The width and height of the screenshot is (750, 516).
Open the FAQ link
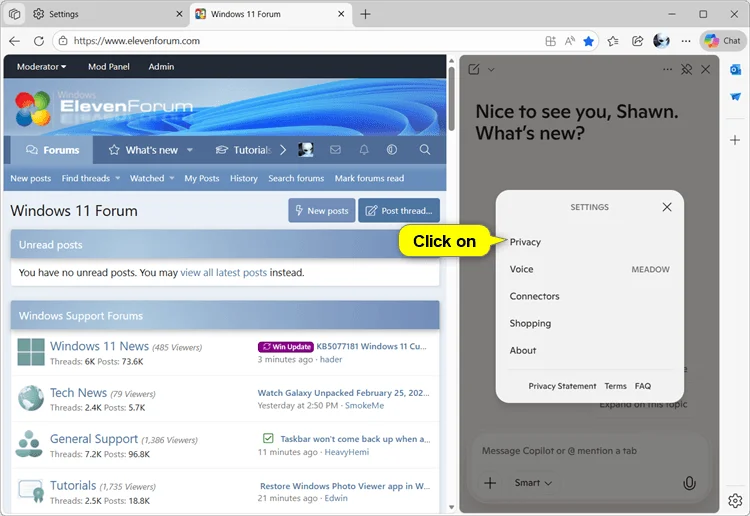643,386
